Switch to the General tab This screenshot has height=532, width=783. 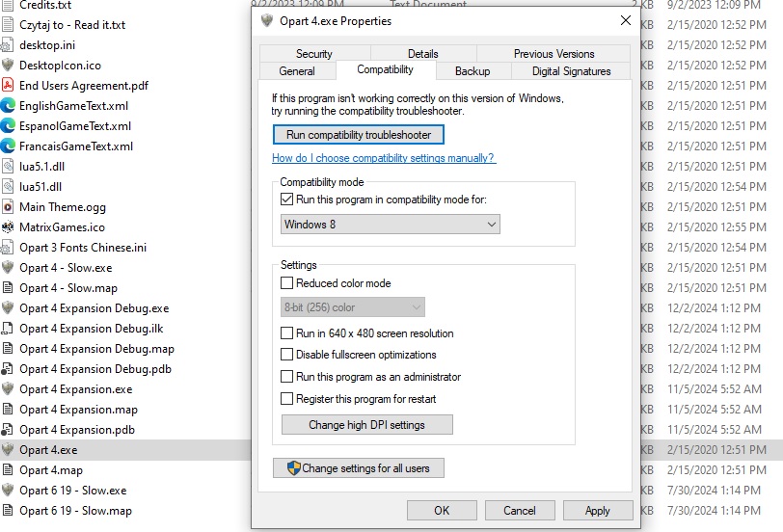tap(297, 71)
